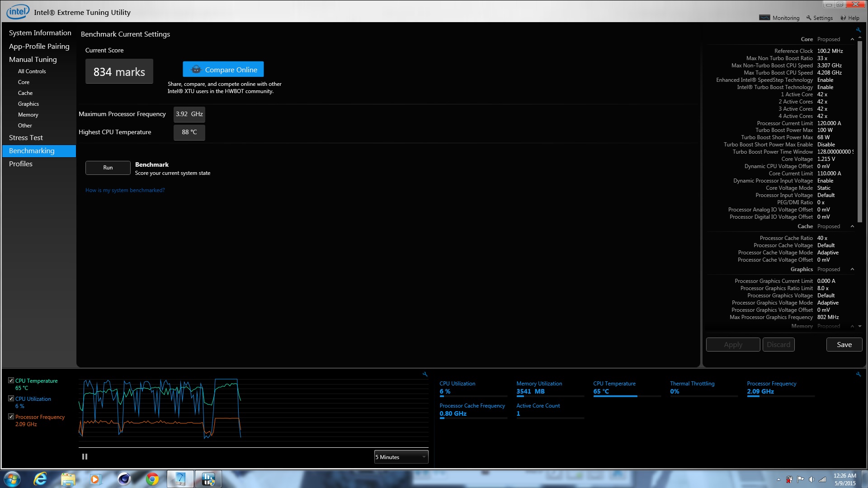Select Benchmarking in sidebar

click(x=39, y=151)
